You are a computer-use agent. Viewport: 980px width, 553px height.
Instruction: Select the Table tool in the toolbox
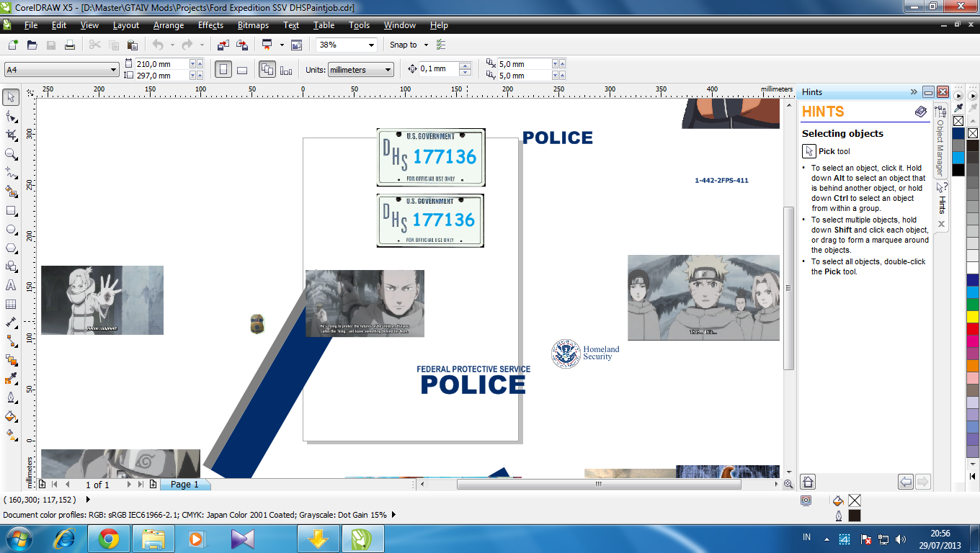coord(11,304)
